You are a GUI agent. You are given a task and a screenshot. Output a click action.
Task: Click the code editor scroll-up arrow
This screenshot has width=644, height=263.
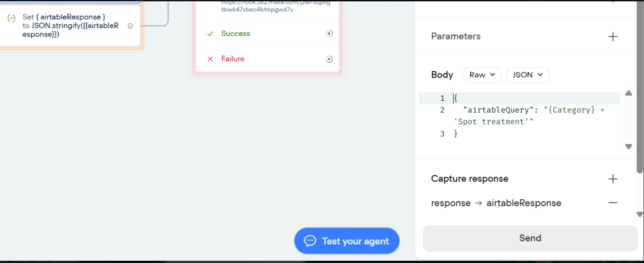(x=628, y=94)
